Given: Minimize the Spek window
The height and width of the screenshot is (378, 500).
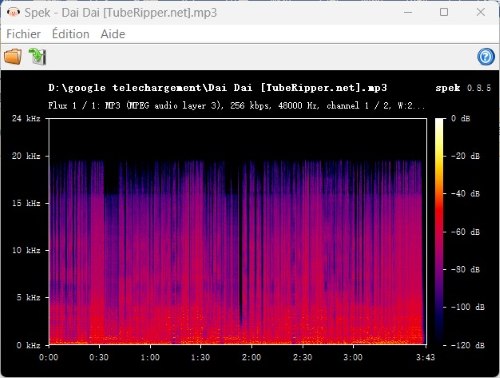Looking at the screenshot, I should tap(408, 13).
